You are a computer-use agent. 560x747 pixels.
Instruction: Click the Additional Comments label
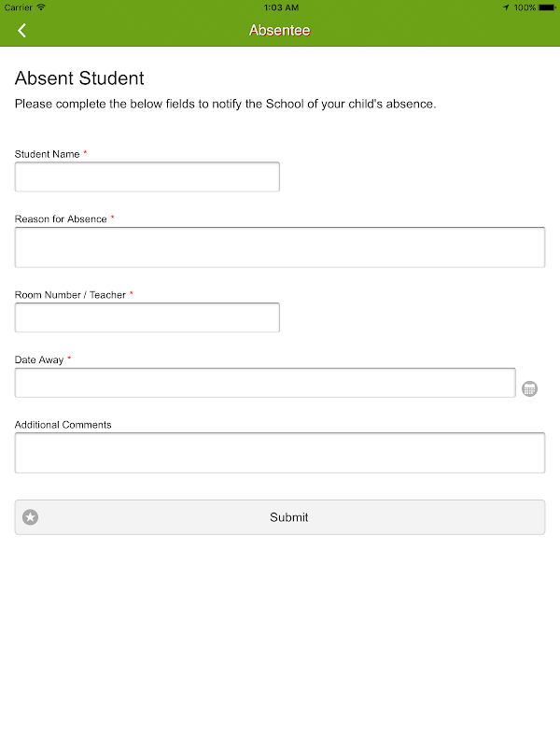(x=63, y=425)
